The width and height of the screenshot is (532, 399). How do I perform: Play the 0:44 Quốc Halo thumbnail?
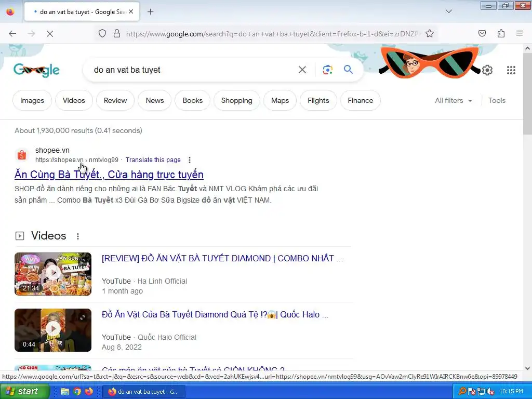pos(53,330)
